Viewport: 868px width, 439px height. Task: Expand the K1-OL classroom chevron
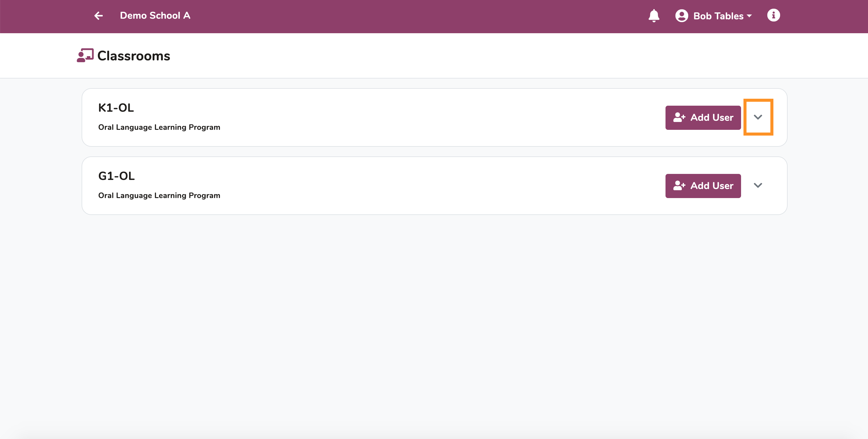coord(758,117)
